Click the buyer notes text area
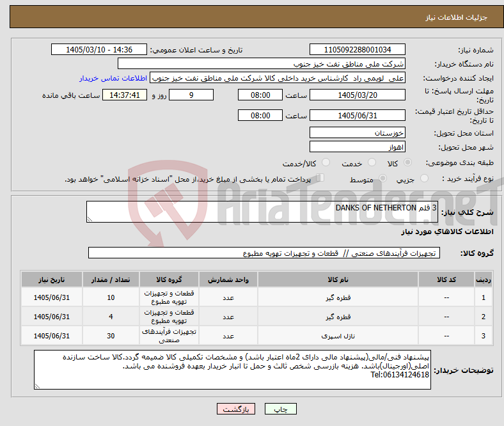Viewport: 504px width, 426px height. click(232, 370)
